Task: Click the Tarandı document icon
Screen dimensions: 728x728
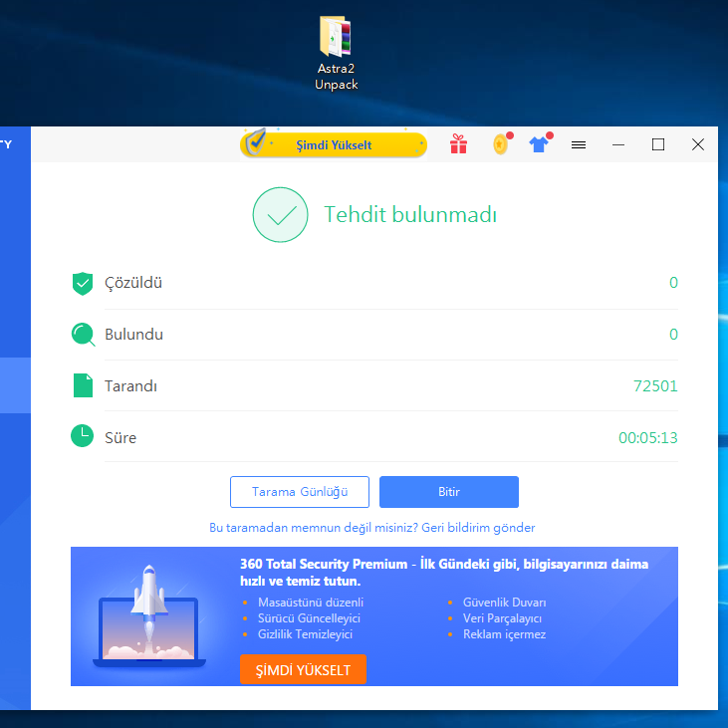Action: pyautogui.click(x=83, y=386)
